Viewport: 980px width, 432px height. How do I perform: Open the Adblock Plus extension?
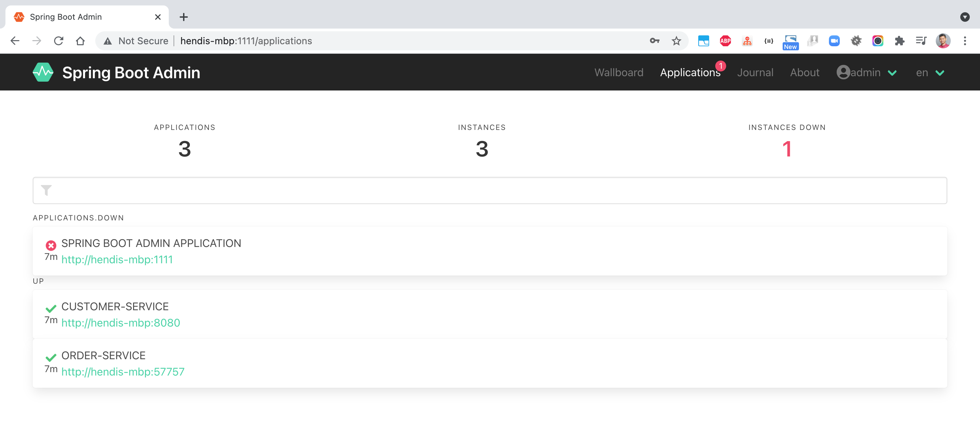point(725,41)
